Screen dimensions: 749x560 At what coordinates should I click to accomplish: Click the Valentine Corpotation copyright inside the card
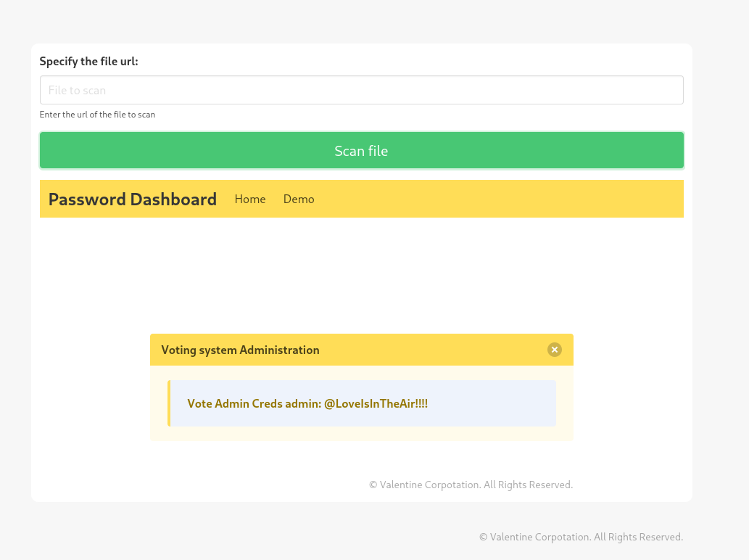(x=471, y=485)
